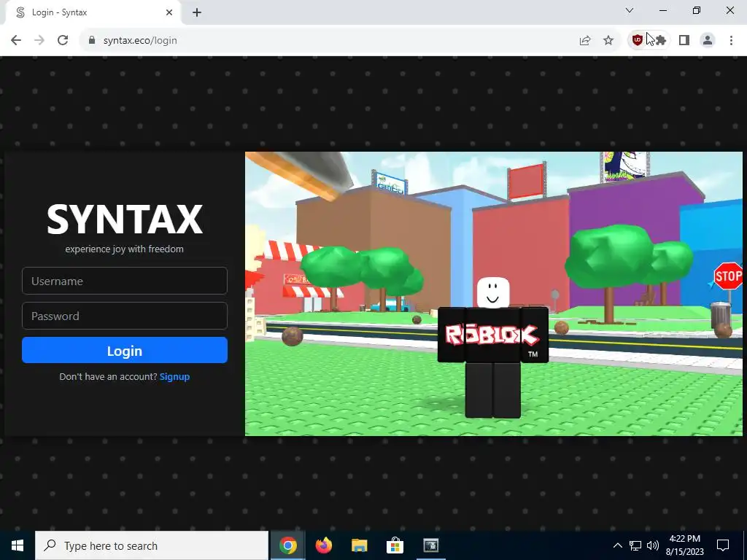Click the Password field
This screenshot has width=747, height=560.
(124, 316)
